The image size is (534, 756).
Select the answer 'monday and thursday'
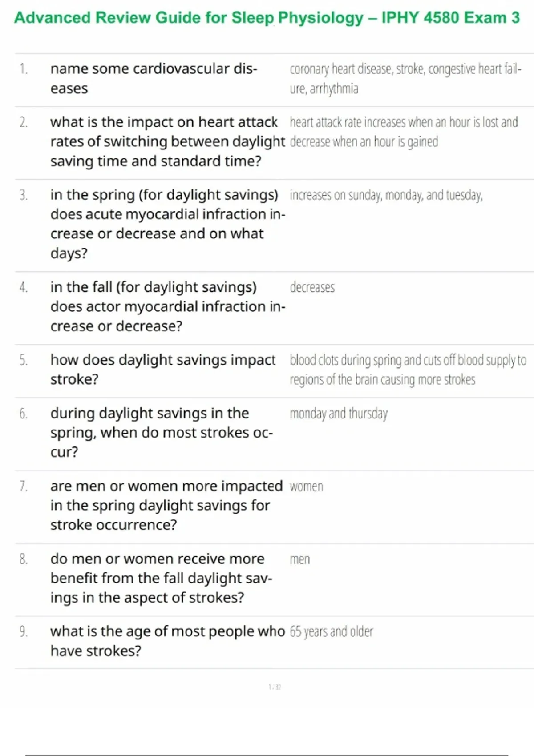[x=338, y=414]
